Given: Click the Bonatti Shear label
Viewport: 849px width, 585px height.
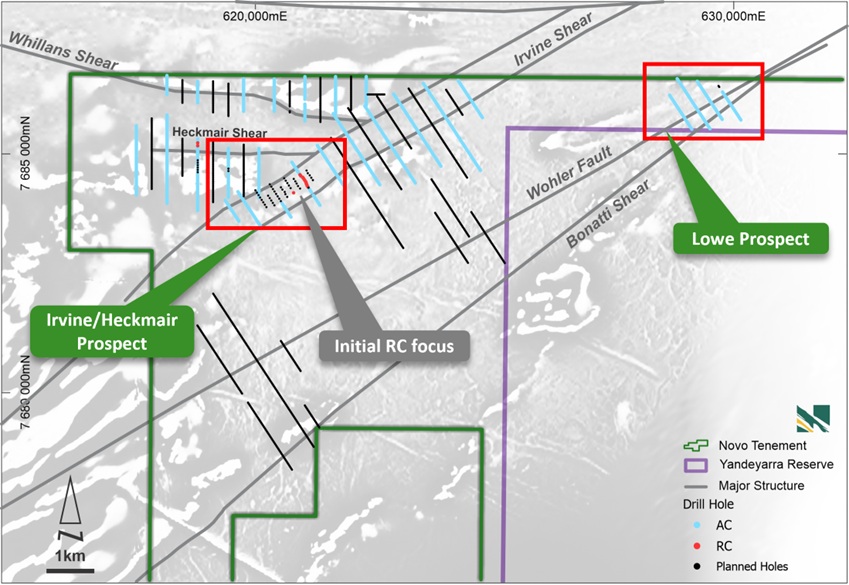Looking at the screenshot, I should 607,213.
